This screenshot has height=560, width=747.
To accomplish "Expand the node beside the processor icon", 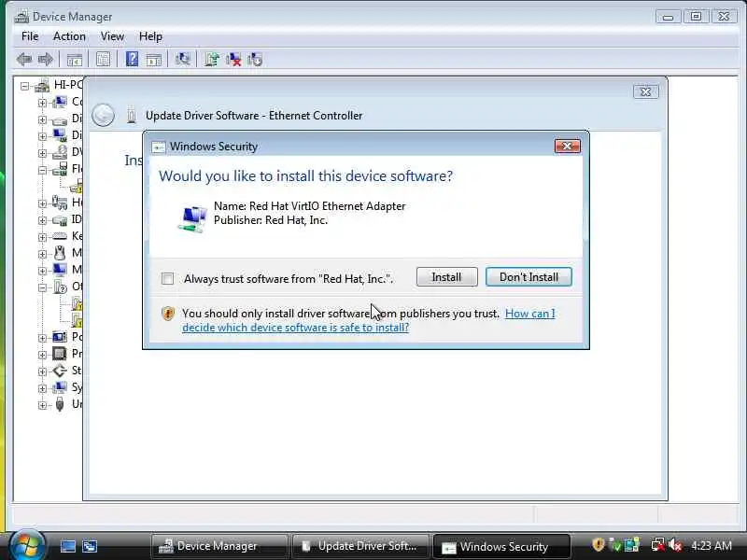I will click(42, 355).
